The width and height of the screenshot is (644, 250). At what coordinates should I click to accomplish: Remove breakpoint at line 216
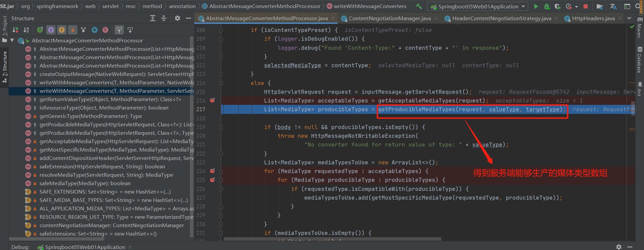pyautogui.click(x=212, y=100)
